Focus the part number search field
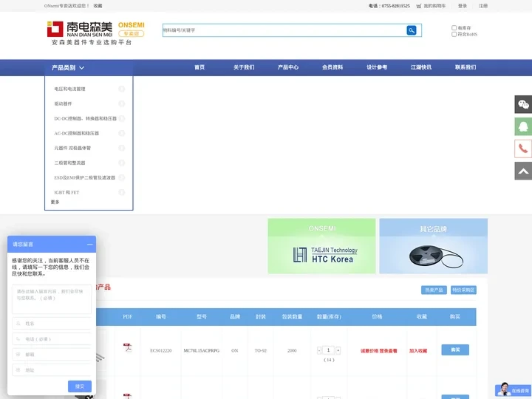The image size is (532, 399). [x=284, y=30]
